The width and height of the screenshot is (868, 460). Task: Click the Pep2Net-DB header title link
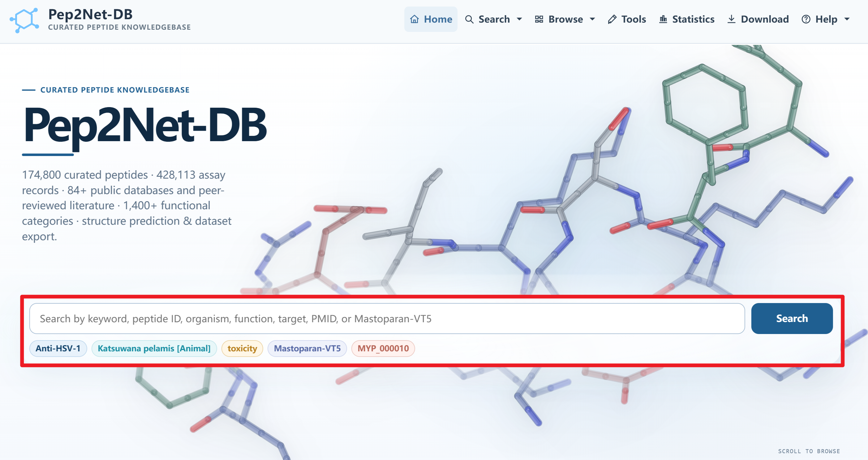click(x=90, y=15)
